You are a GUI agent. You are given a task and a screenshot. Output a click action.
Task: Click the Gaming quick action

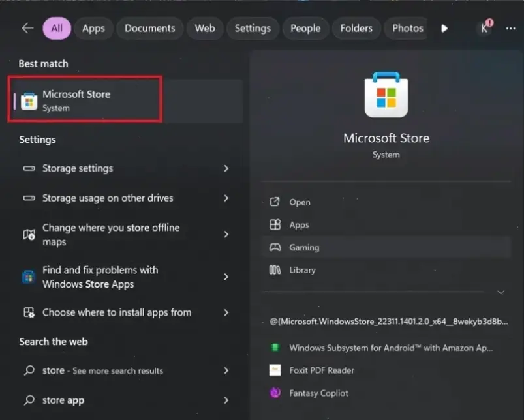tap(304, 247)
